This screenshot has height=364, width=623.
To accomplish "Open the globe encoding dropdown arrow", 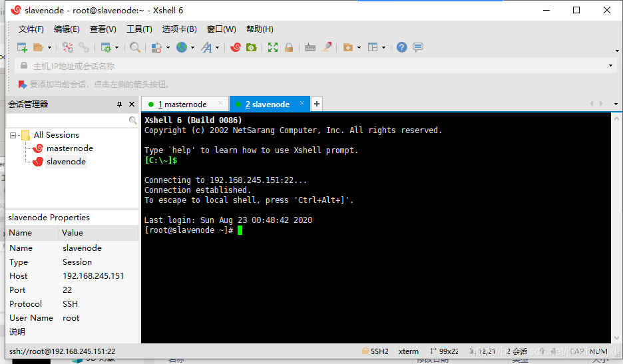I will click(x=193, y=48).
